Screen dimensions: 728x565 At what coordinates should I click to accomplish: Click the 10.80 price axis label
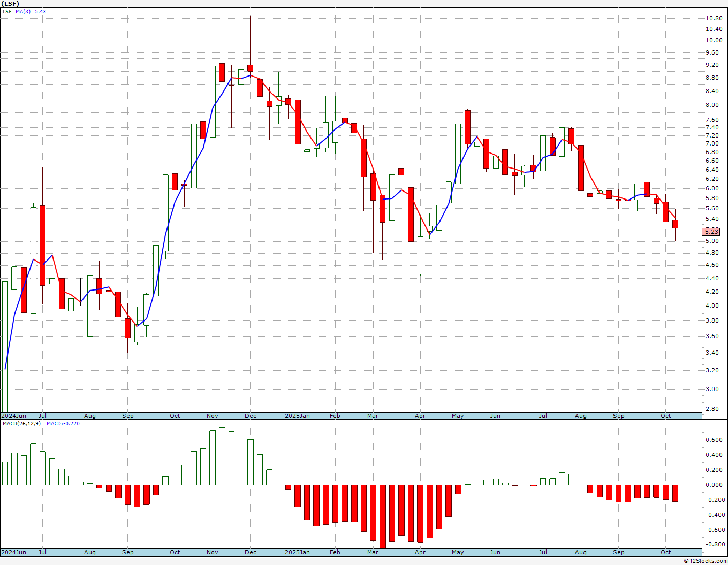[713, 18]
